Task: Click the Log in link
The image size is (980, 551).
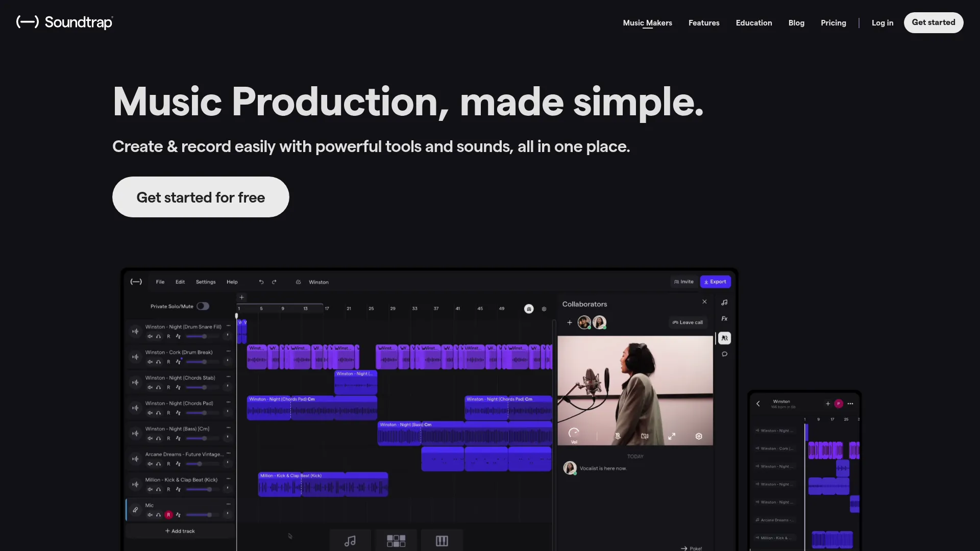Action: pyautogui.click(x=882, y=23)
